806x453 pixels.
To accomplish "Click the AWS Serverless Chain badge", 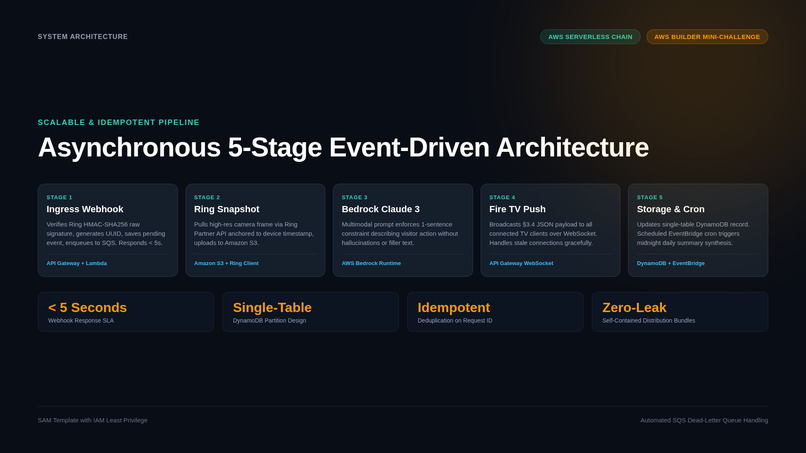I will pyautogui.click(x=590, y=37).
